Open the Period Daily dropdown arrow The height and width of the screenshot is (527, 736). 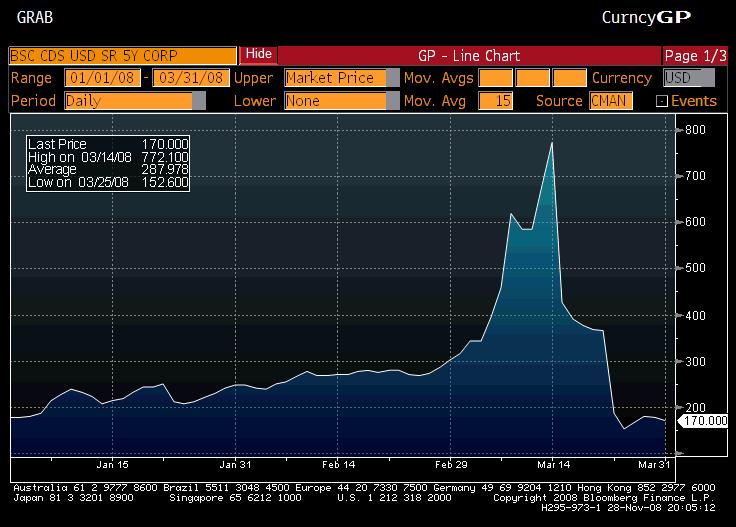pos(199,101)
